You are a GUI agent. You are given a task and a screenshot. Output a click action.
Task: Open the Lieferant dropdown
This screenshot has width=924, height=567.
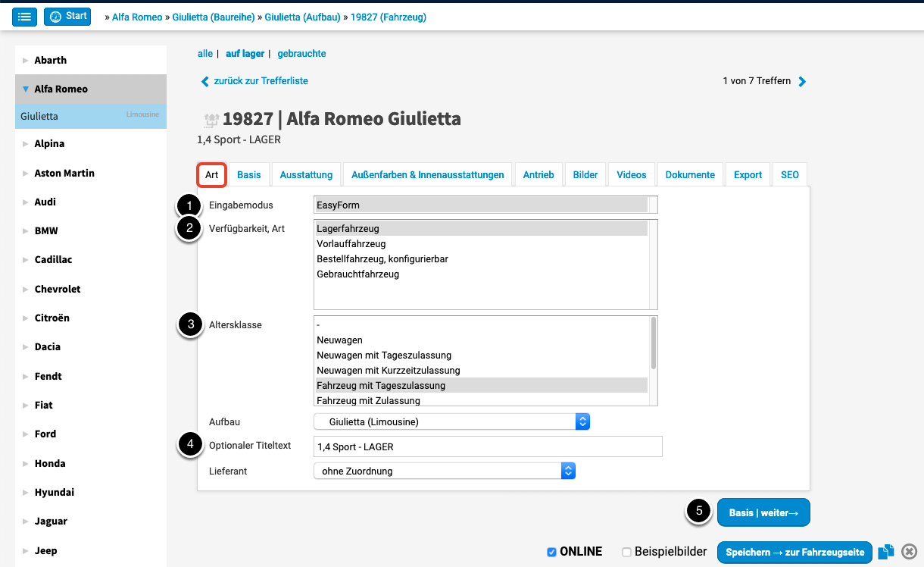(445, 471)
